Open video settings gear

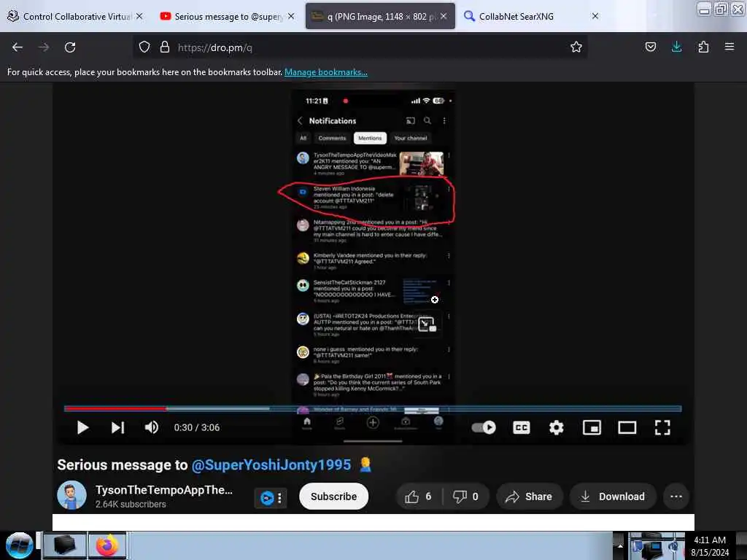point(556,427)
